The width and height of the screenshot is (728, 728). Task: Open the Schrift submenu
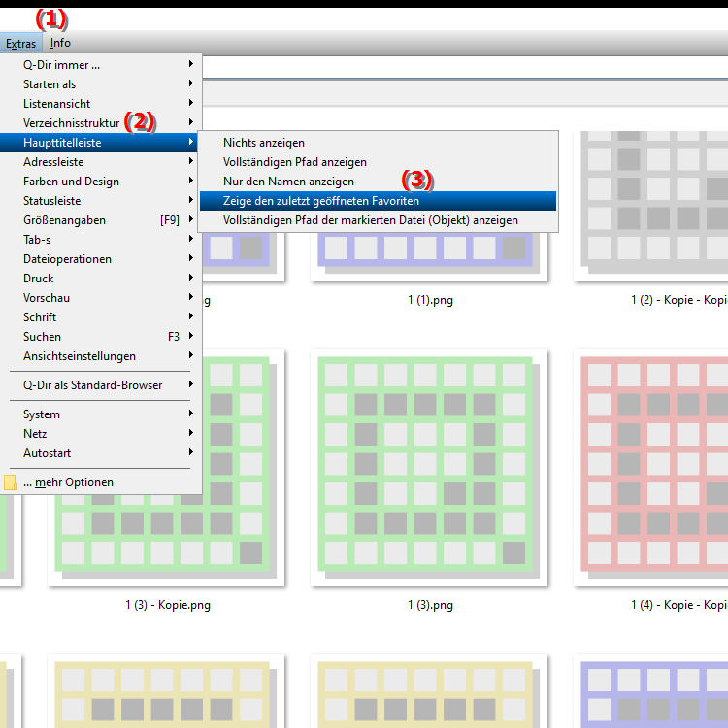101,317
